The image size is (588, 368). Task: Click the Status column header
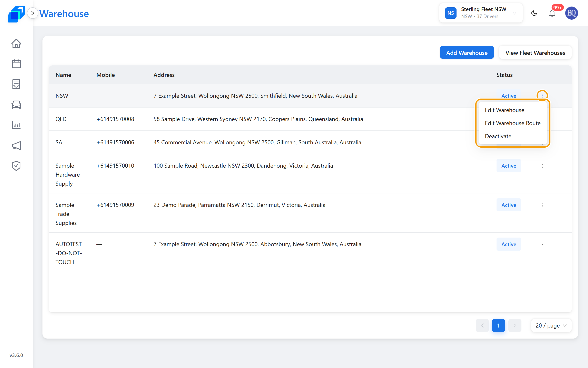504,75
